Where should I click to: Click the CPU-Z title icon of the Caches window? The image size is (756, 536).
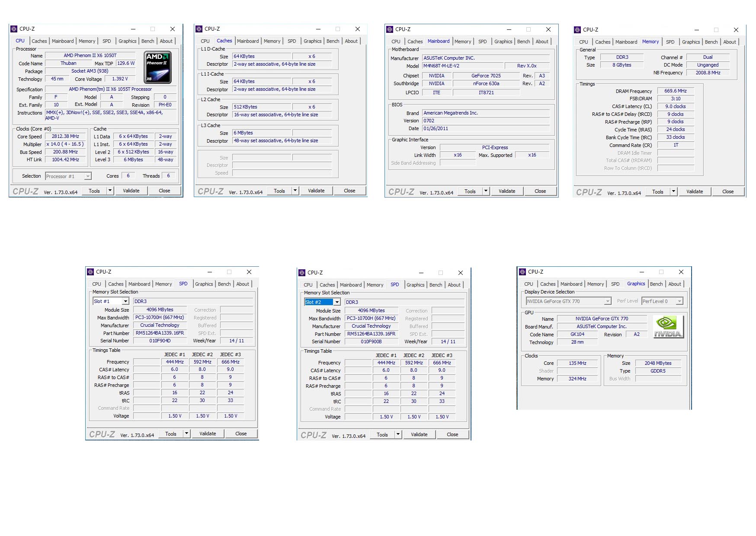(199, 29)
